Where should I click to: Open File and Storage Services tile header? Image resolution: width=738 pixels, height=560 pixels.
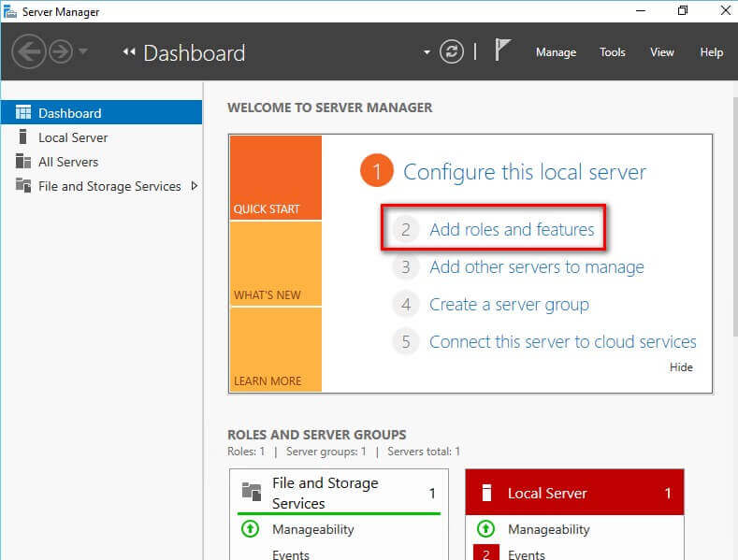[x=339, y=493]
